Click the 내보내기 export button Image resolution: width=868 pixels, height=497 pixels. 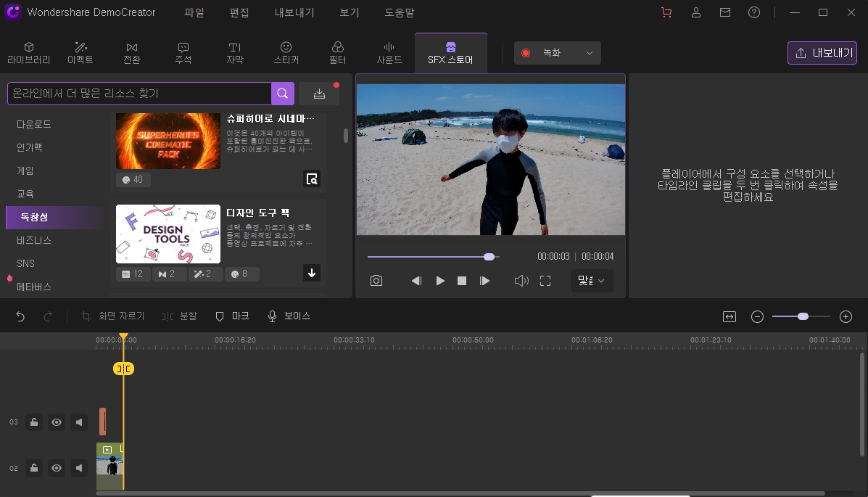822,53
